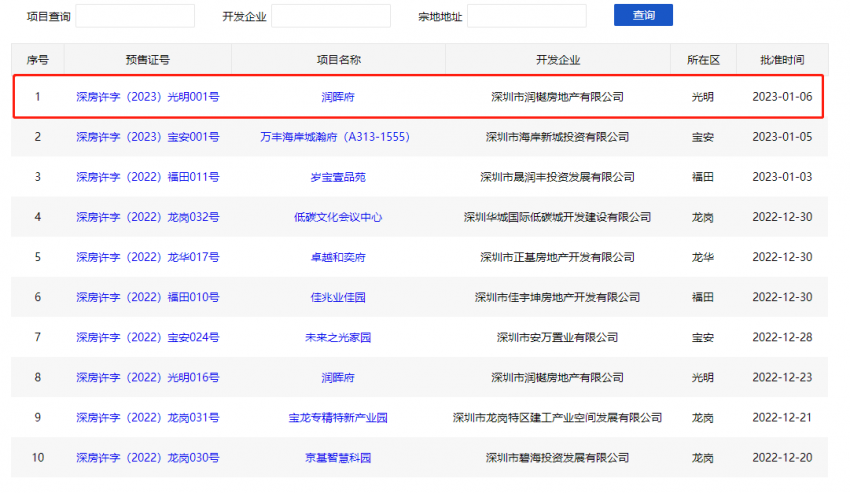
Task: Select developer 深圳市佳宇坤房地产开发有限公司
Action: click(x=557, y=298)
